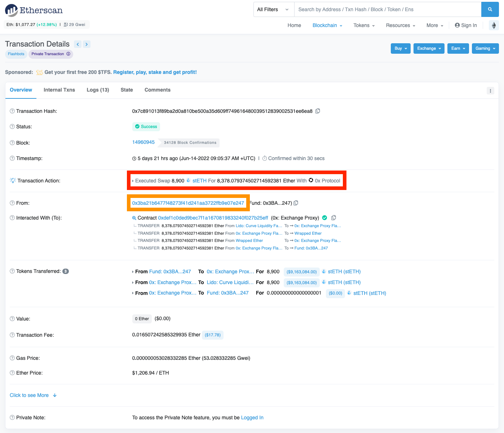Click the help icon next to Private Note
This screenshot has height=433, width=504.
(x=12, y=417)
